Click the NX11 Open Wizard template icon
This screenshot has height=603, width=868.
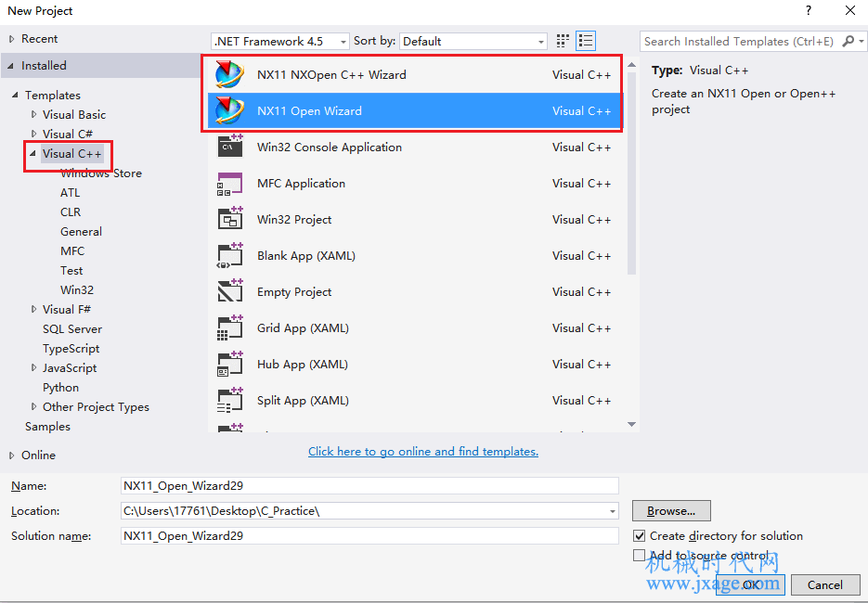[x=229, y=110]
